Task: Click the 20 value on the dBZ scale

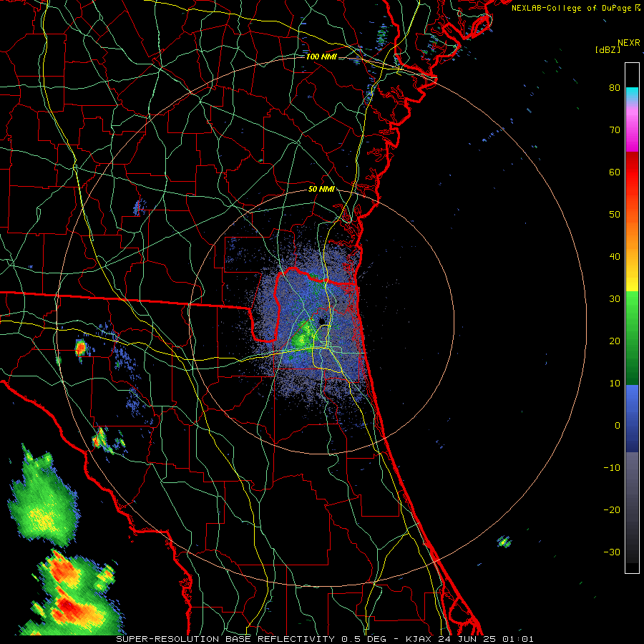Action: (x=615, y=341)
